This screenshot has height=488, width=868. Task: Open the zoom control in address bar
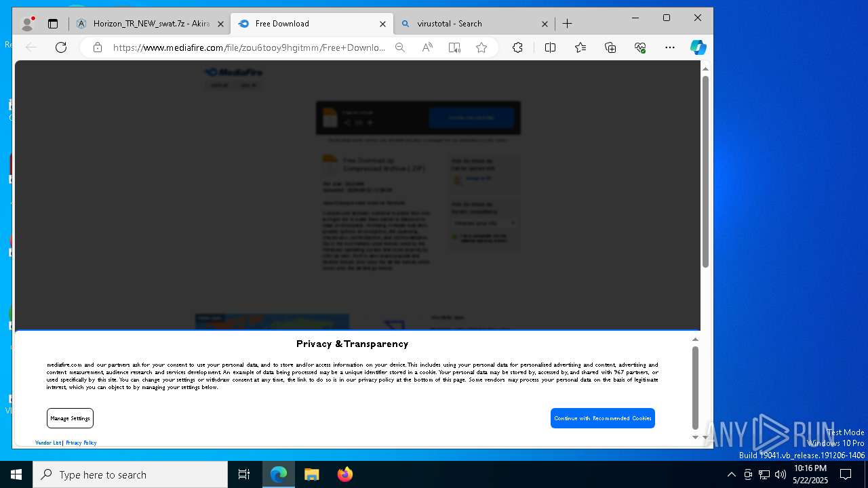point(400,47)
